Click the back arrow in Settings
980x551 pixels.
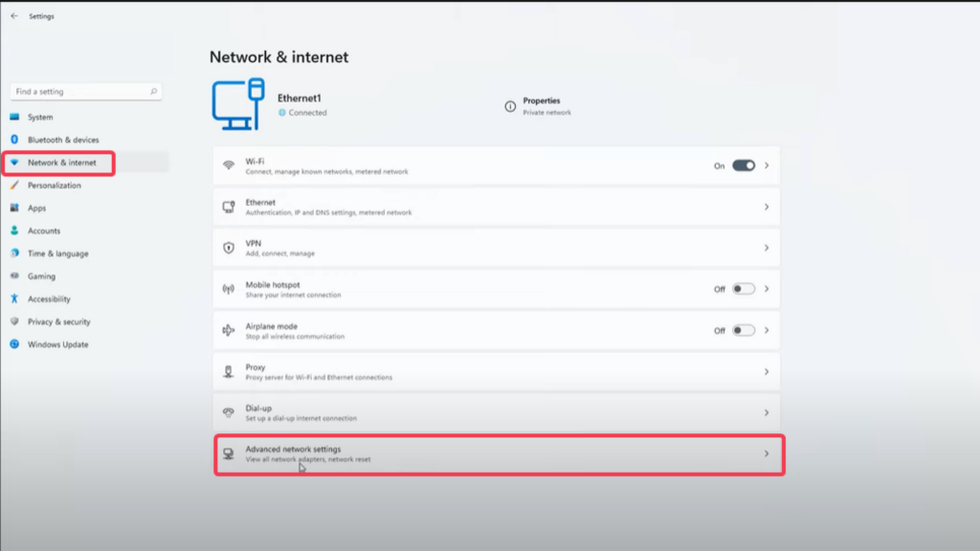pyautogui.click(x=14, y=16)
